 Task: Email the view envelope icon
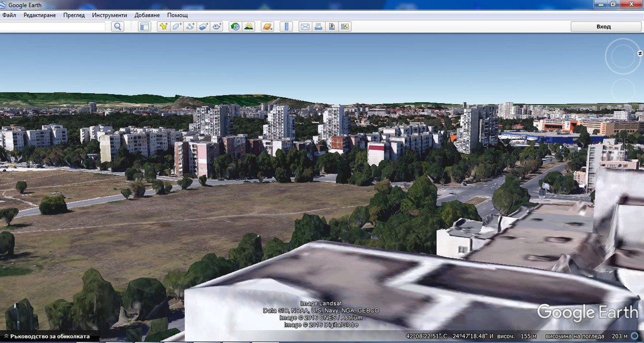304,27
